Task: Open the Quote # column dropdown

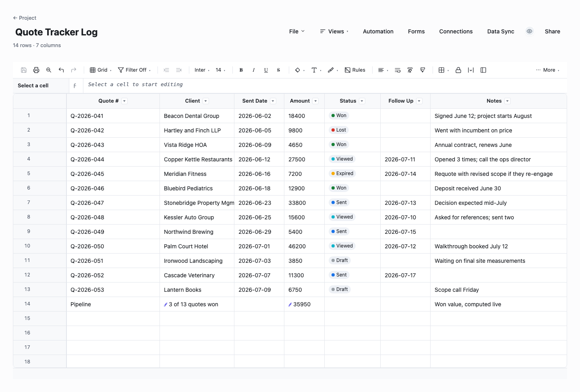Action: click(124, 101)
